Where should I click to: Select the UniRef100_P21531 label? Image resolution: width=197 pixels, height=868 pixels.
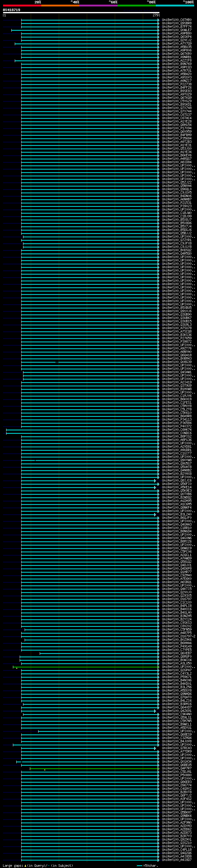(176, 203)
